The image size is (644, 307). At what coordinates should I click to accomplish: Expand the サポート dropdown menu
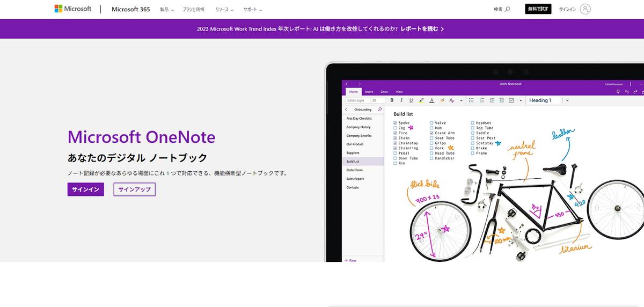[253, 10]
